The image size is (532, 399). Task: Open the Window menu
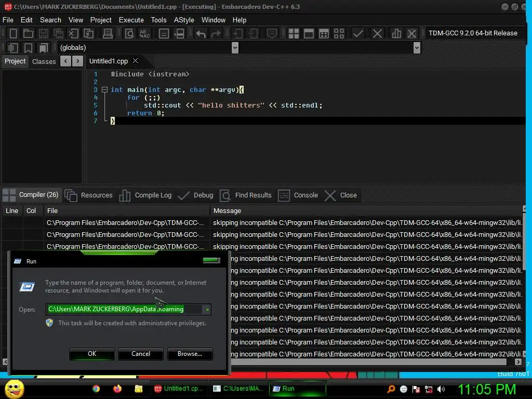click(214, 20)
